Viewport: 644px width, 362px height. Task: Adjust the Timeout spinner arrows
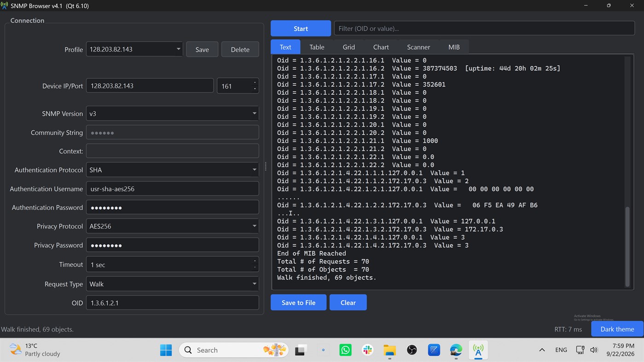[x=255, y=264]
